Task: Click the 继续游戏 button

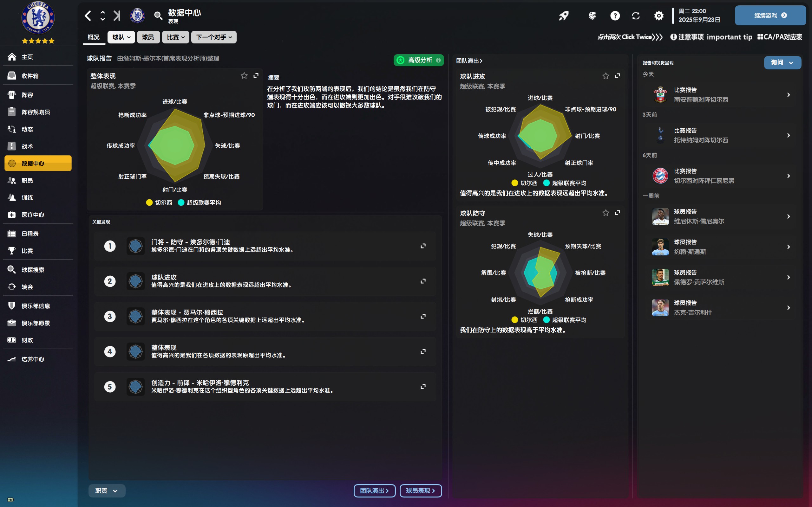Action: pos(770,15)
